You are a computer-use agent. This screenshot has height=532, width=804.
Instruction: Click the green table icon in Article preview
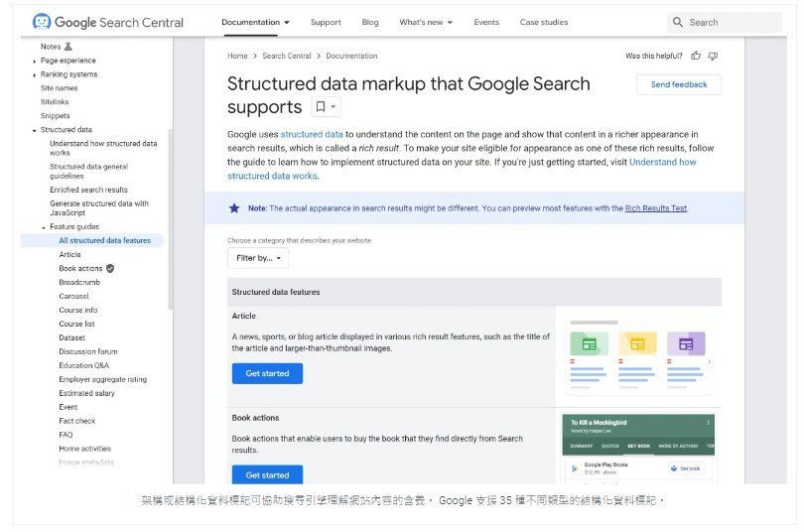[590, 344]
